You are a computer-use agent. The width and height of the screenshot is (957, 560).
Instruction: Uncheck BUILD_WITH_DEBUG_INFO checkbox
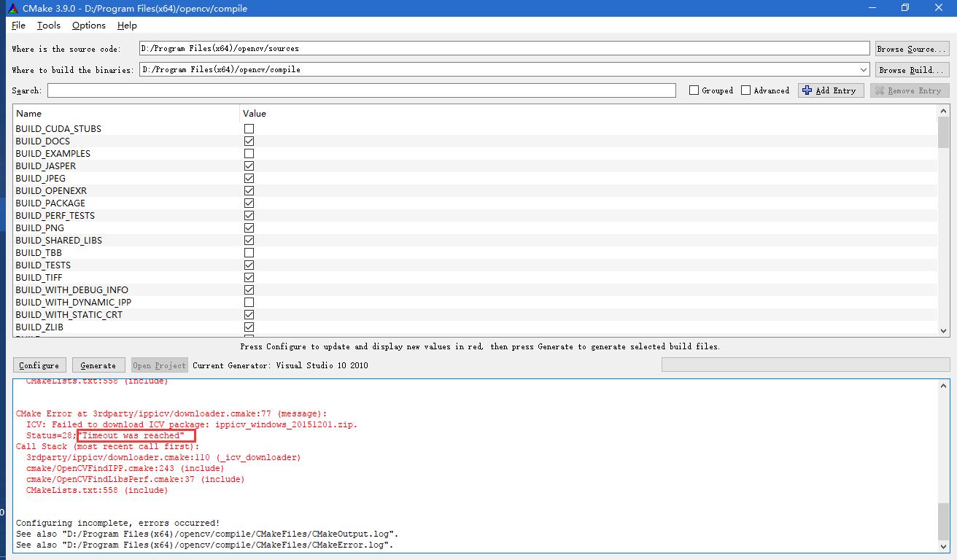[249, 289]
